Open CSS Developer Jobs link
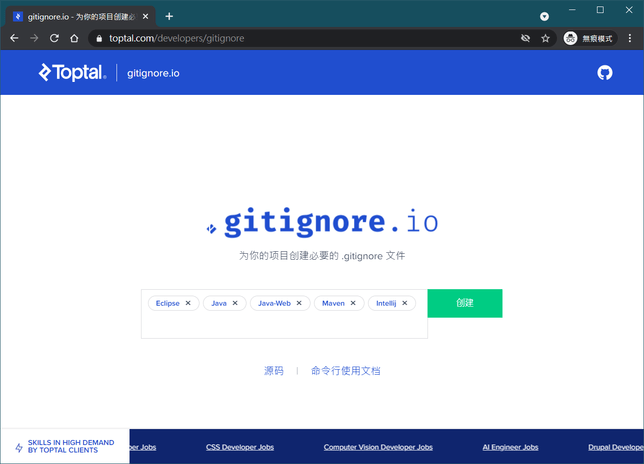 (x=240, y=447)
